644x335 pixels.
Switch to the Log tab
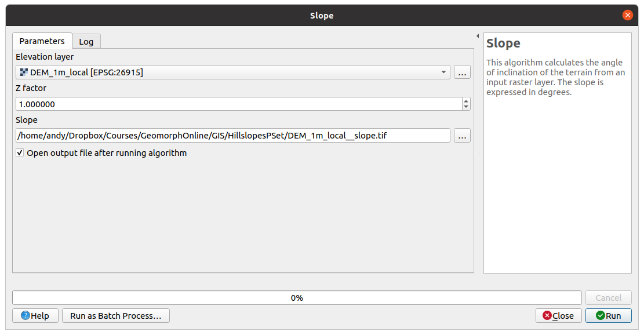(x=86, y=42)
